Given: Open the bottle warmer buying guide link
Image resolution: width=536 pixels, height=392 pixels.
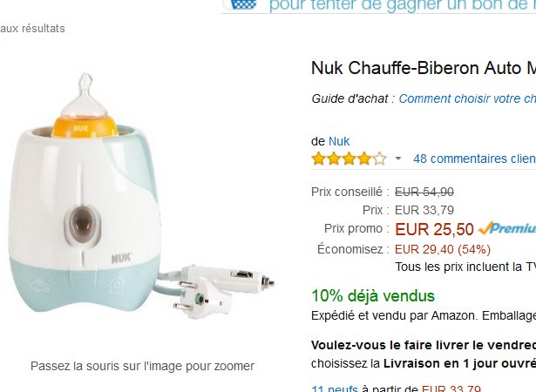Looking at the screenshot, I should coord(467,98).
